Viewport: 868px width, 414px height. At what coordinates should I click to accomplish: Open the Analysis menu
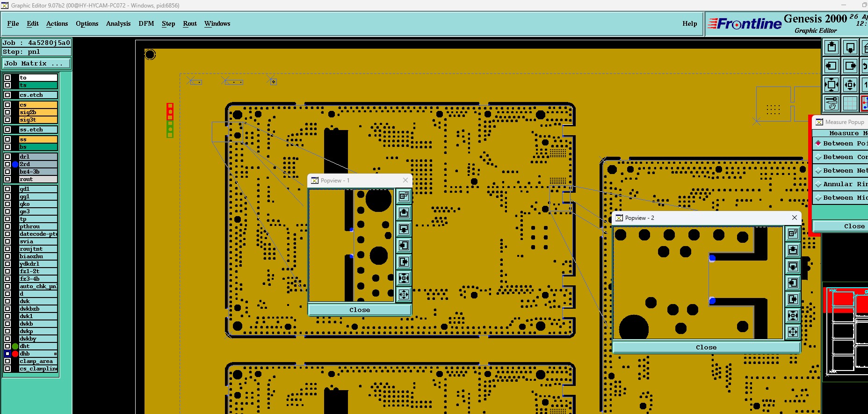coord(118,23)
